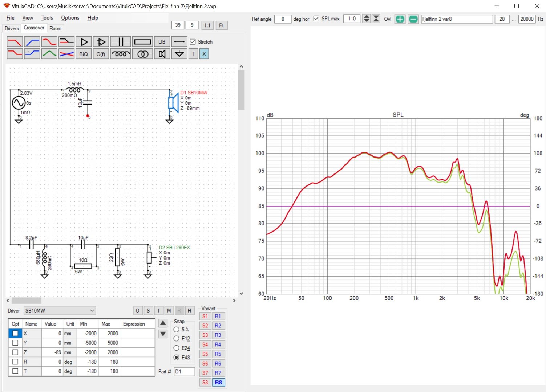This screenshot has height=392, width=546.
Task: Click the Part # input field
Action: (184, 372)
